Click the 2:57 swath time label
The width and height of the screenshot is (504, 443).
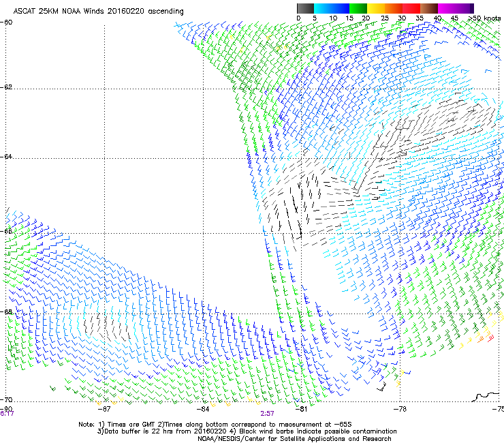(x=268, y=414)
